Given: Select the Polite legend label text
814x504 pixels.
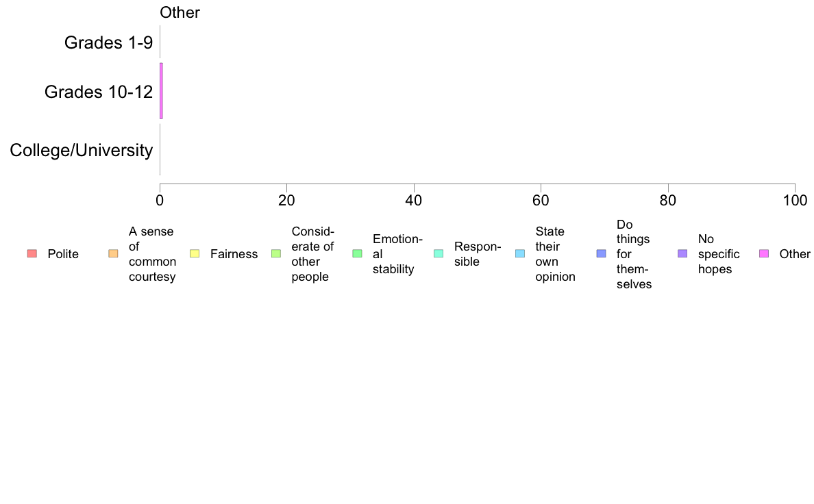Looking at the screenshot, I should pos(63,254).
